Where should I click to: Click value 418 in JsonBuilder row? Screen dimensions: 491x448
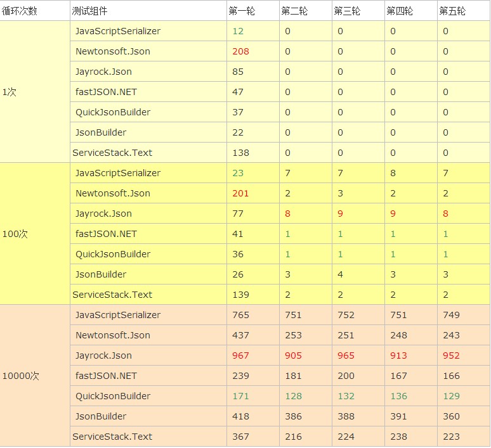point(240,416)
